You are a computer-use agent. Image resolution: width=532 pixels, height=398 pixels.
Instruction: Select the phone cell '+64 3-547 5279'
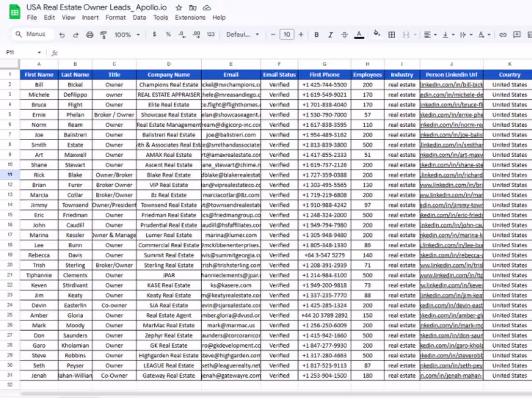pyautogui.click(x=325, y=255)
